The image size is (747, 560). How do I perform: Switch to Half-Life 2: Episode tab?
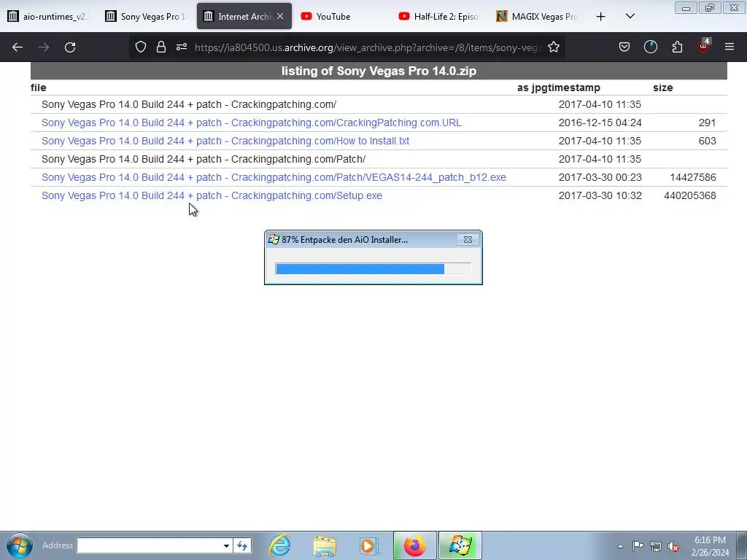pos(438,16)
